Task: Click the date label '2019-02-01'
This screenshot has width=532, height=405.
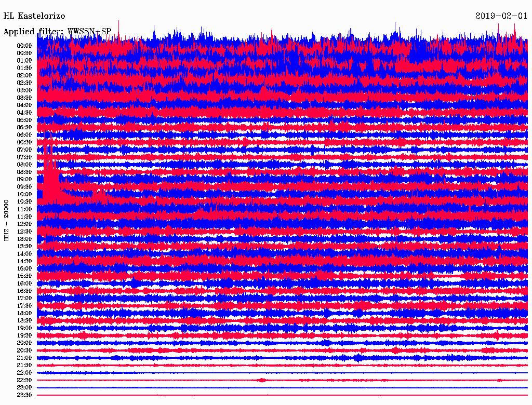Action: click(x=501, y=16)
